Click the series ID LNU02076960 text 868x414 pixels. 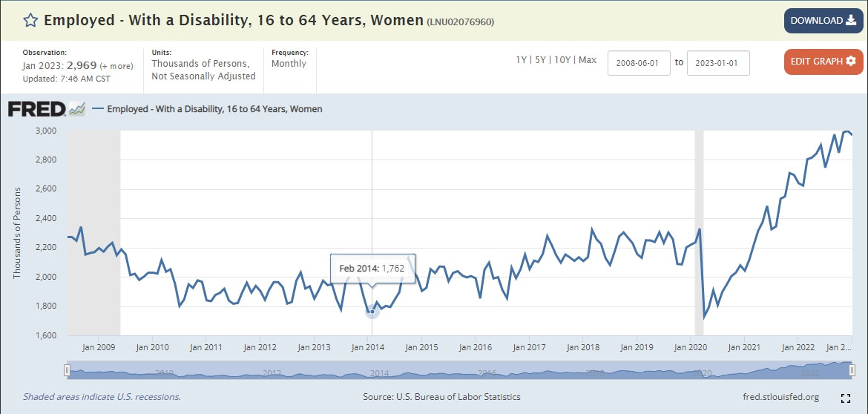click(x=459, y=22)
